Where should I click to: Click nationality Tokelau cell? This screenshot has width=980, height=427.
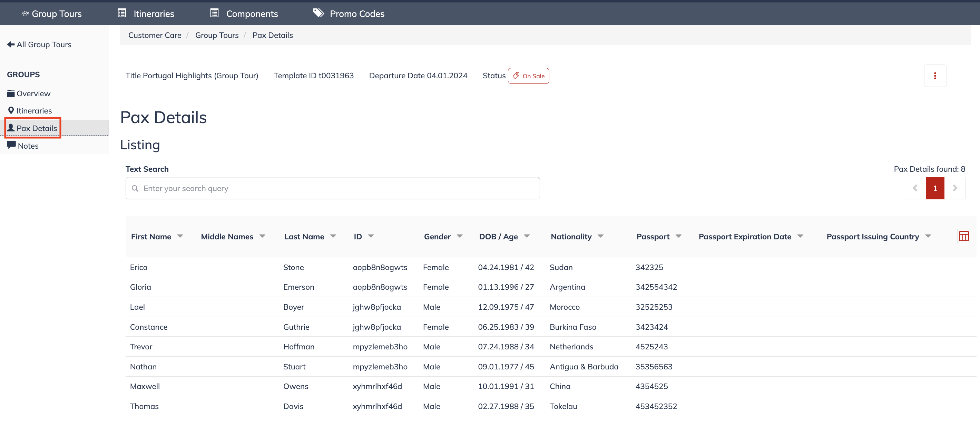563,406
